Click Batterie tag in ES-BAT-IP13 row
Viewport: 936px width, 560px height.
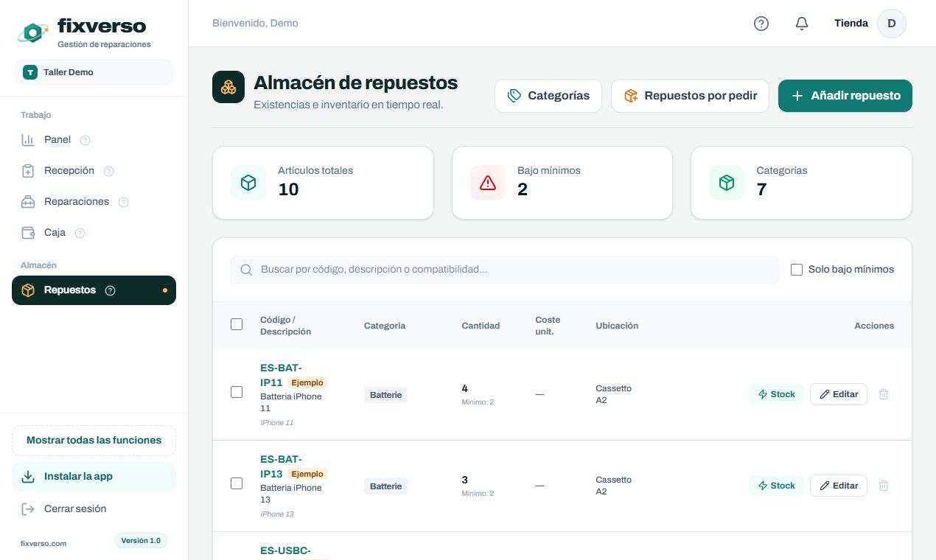coord(385,486)
